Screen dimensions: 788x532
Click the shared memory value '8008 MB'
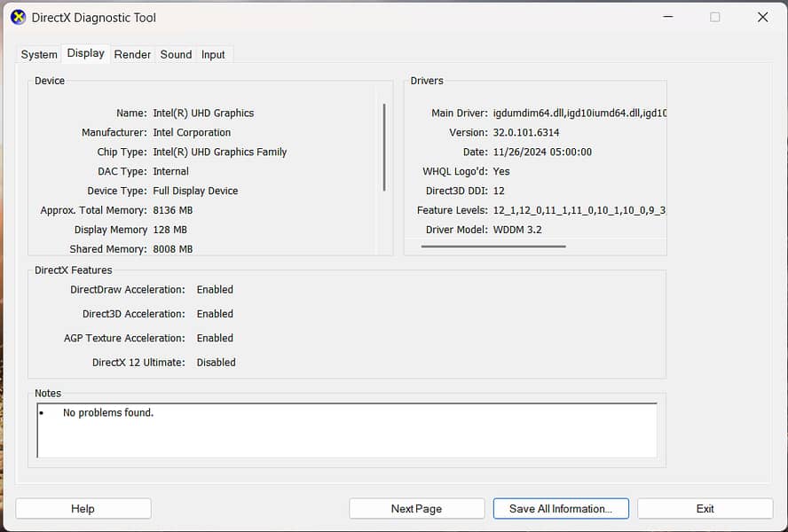pyautogui.click(x=172, y=249)
